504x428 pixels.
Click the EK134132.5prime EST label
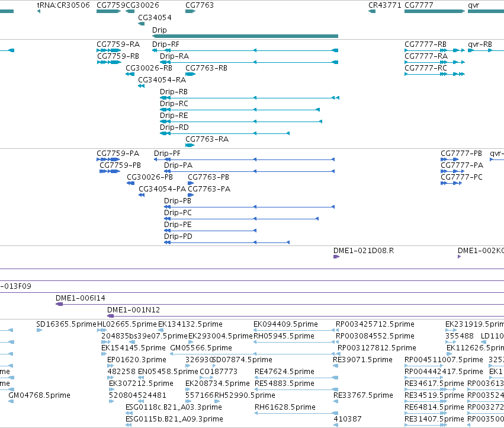tap(190, 324)
